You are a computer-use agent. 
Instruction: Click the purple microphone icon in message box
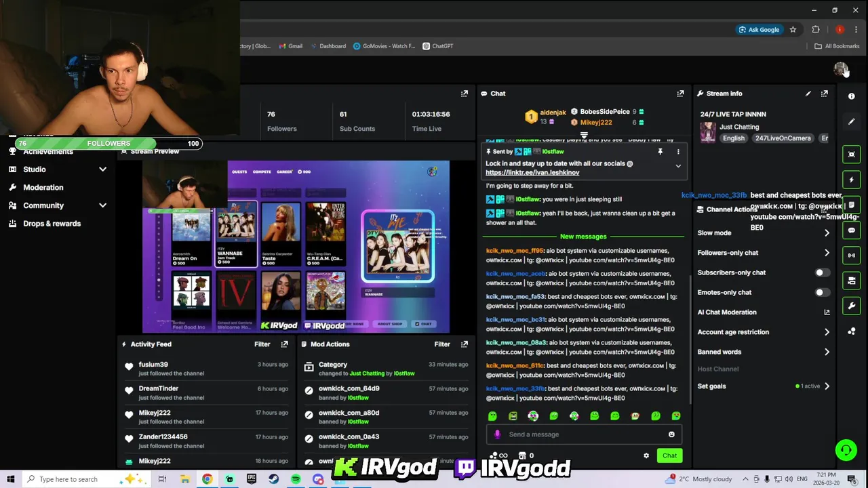point(497,434)
